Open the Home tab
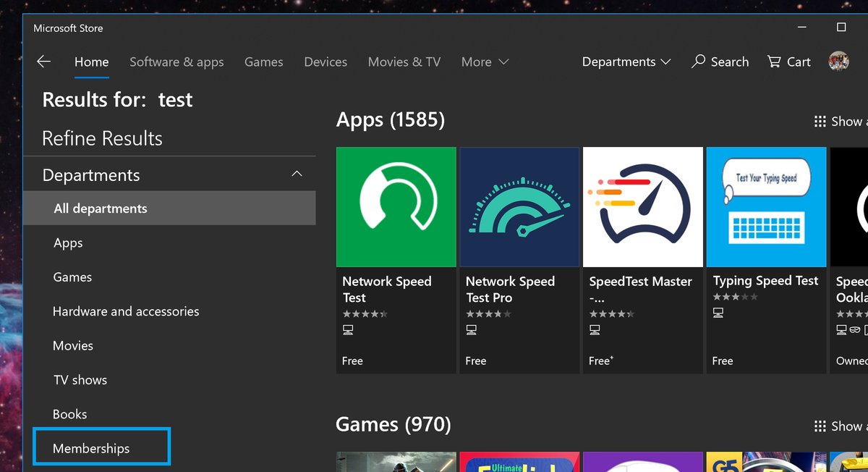 (91, 62)
